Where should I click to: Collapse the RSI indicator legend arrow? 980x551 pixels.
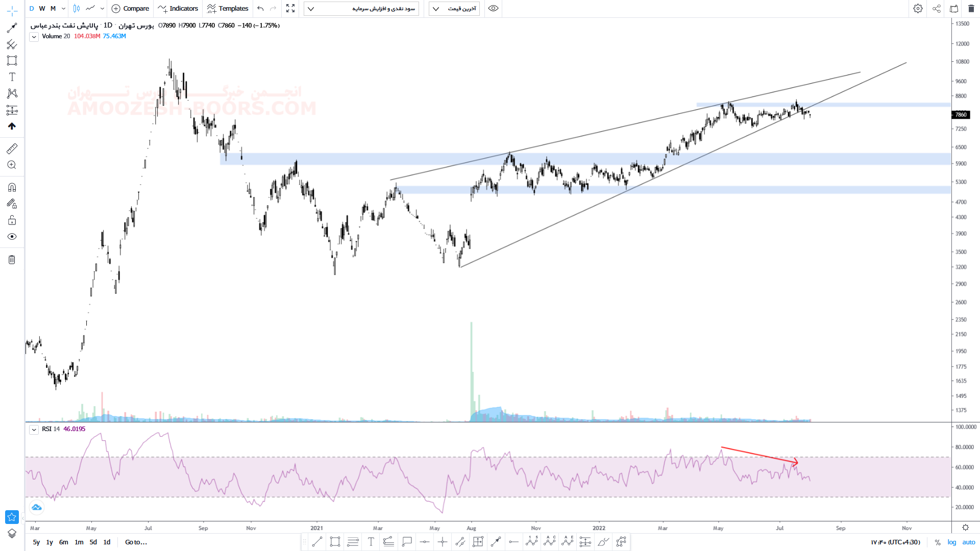point(34,430)
